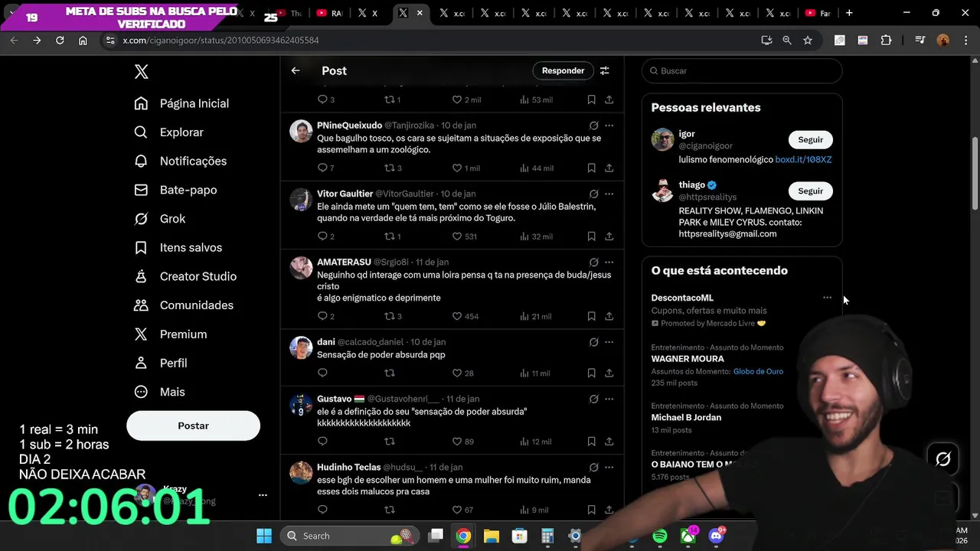The width and height of the screenshot is (980, 551).
Task: Open Creator Studio
Action: (x=185, y=276)
